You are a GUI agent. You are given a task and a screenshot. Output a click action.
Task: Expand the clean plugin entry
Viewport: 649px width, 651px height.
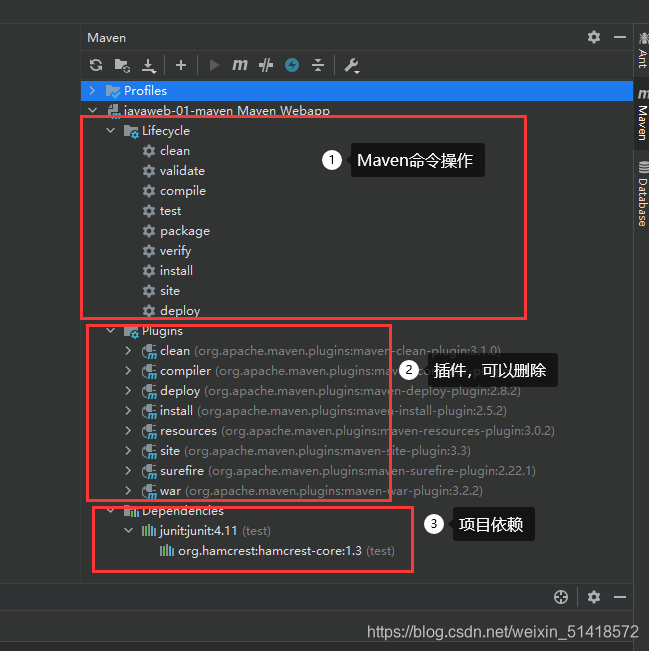[x=128, y=351]
